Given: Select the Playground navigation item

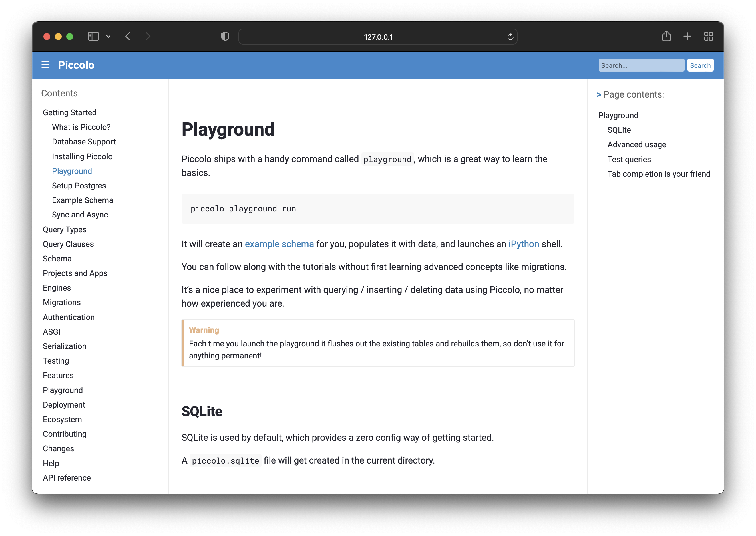Looking at the screenshot, I should 71,171.
